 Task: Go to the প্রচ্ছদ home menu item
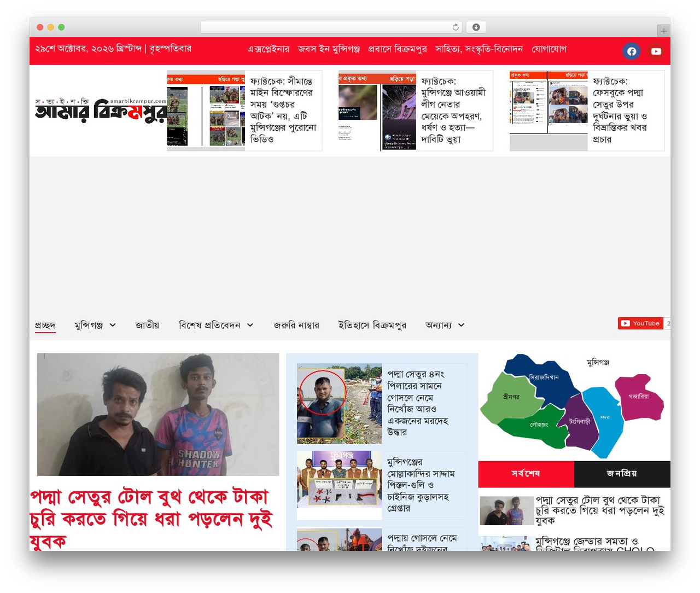click(45, 325)
